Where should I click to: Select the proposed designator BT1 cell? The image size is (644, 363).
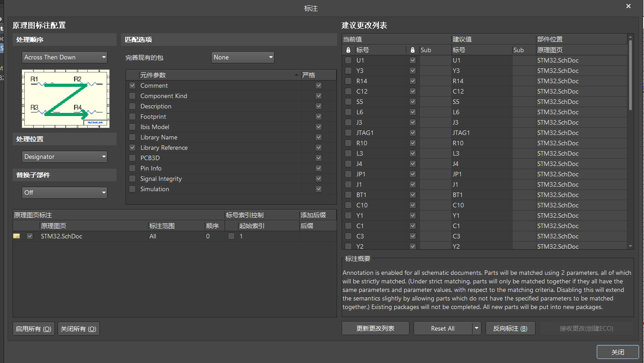pyautogui.click(x=482, y=195)
